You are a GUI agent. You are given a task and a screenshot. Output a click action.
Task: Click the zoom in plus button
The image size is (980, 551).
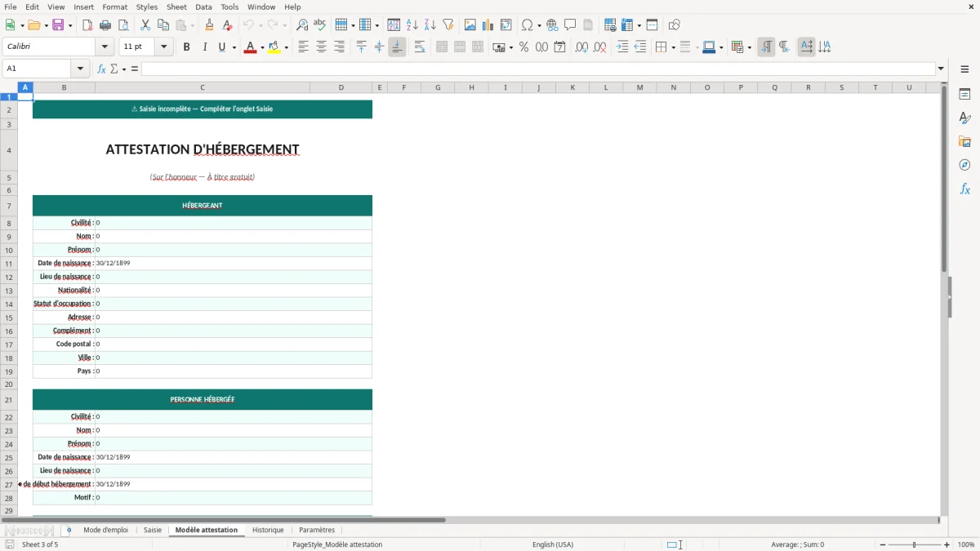coord(947,544)
